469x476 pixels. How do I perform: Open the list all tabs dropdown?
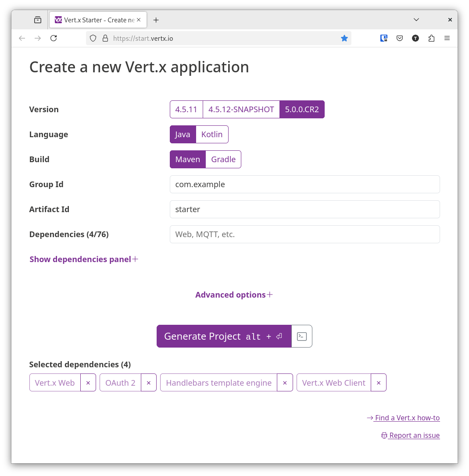[416, 20]
